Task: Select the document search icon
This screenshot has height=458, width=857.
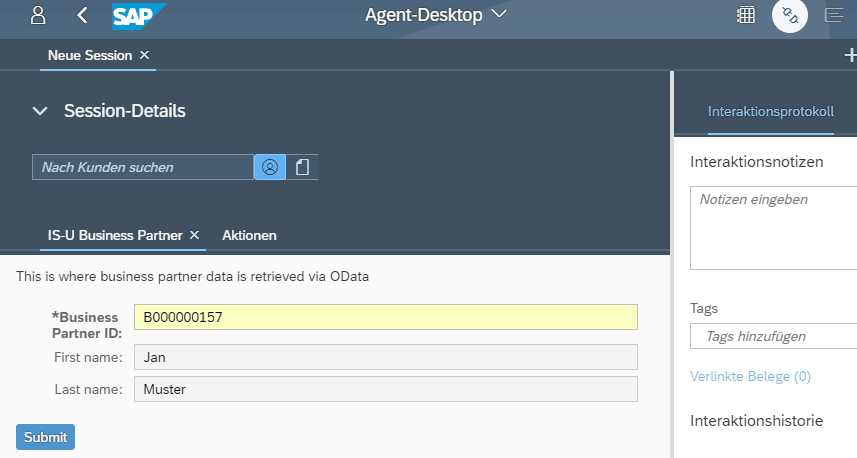Action: click(302, 167)
